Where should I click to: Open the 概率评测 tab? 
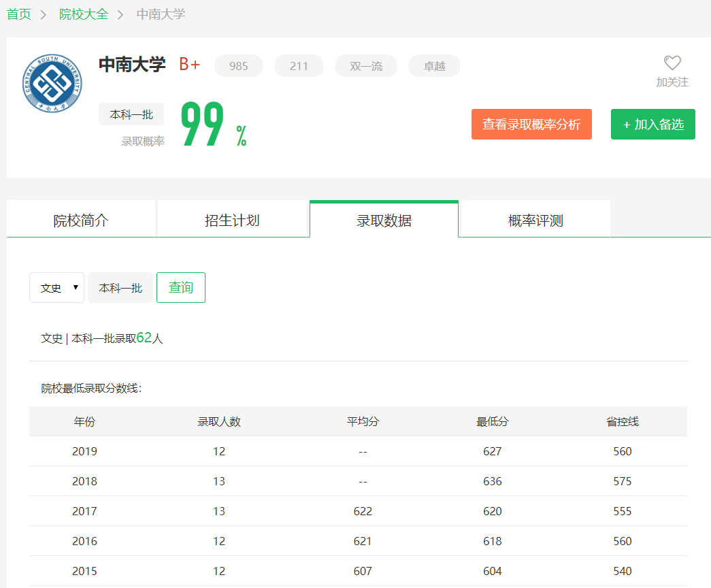(535, 220)
